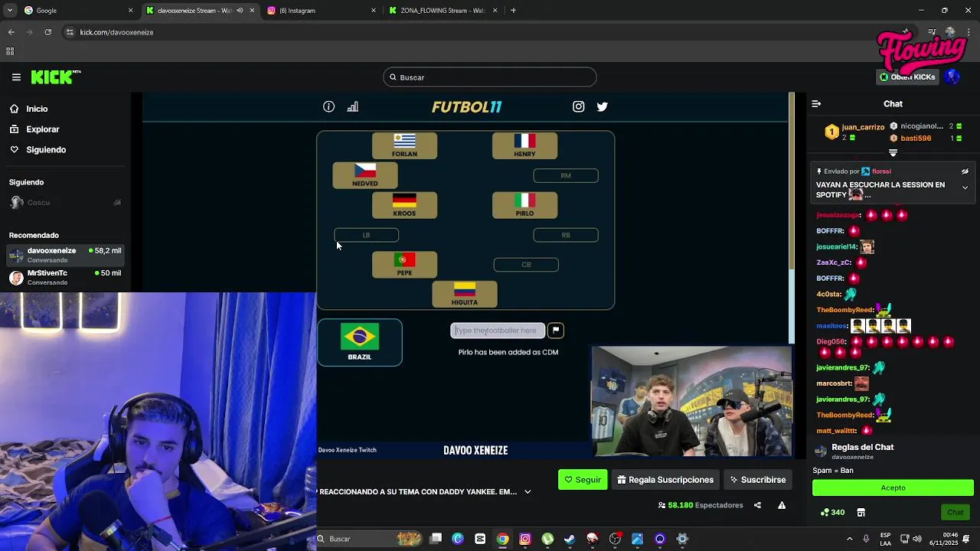
Task: Click the empty RM position slot
Action: point(566,176)
